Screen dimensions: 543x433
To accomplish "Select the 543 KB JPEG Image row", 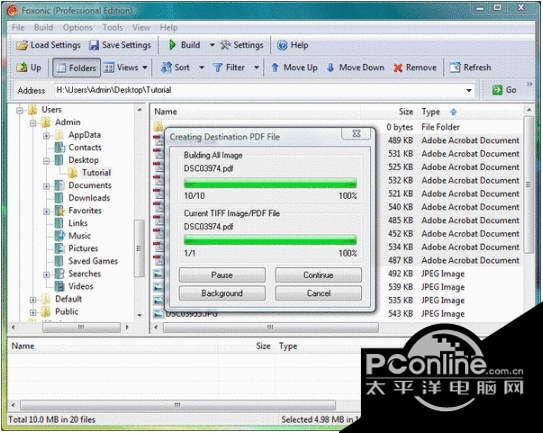I will pos(338,314).
